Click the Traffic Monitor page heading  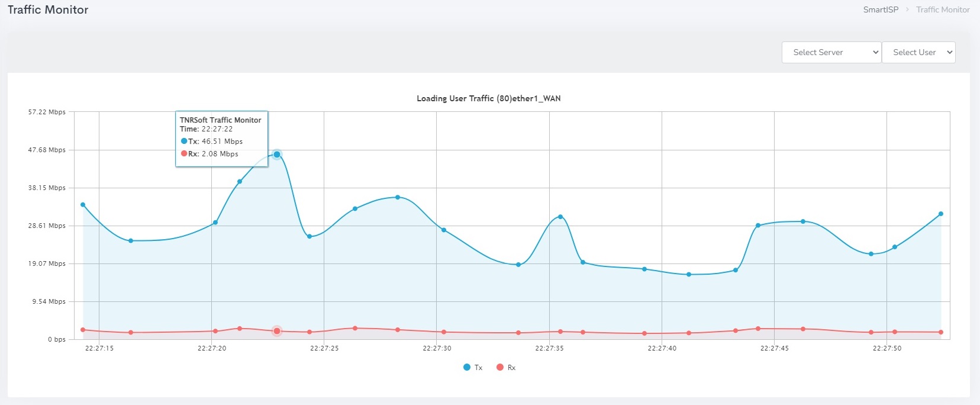pos(48,9)
